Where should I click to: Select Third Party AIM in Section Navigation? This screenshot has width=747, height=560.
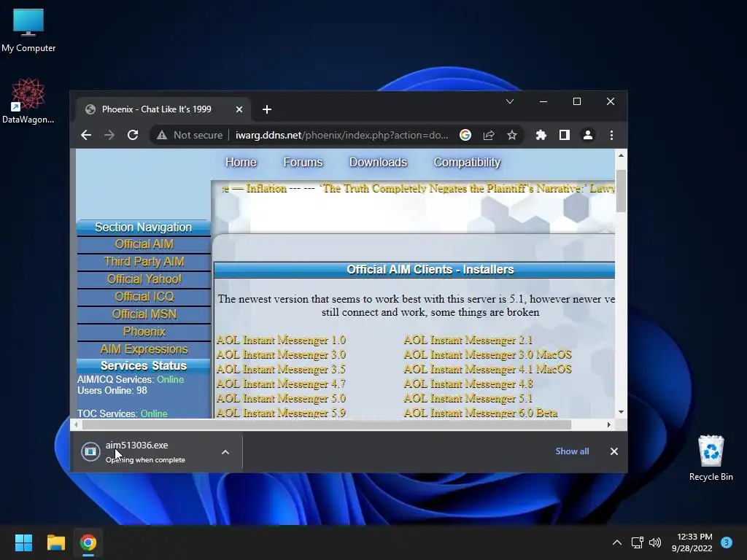144,262
